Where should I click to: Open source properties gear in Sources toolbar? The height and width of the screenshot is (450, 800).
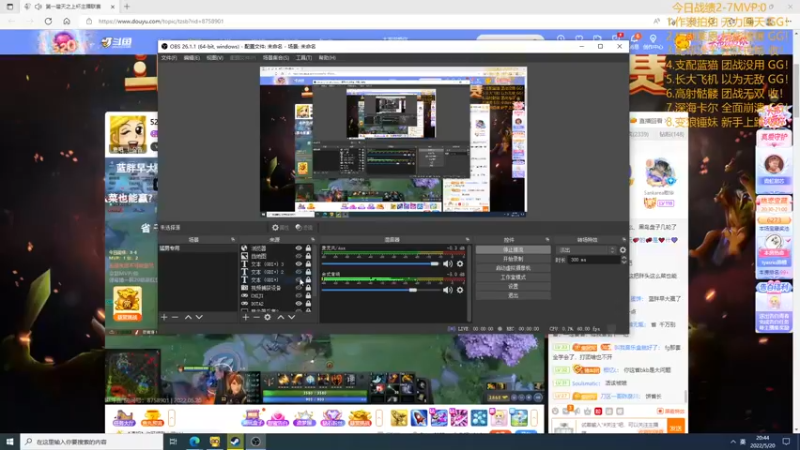coord(267,317)
